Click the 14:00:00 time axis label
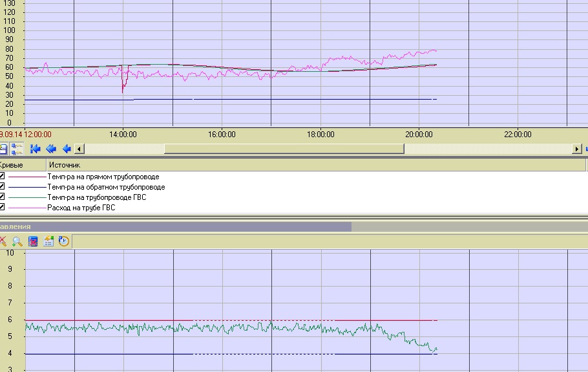The image size is (588, 372). click(123, 135)
